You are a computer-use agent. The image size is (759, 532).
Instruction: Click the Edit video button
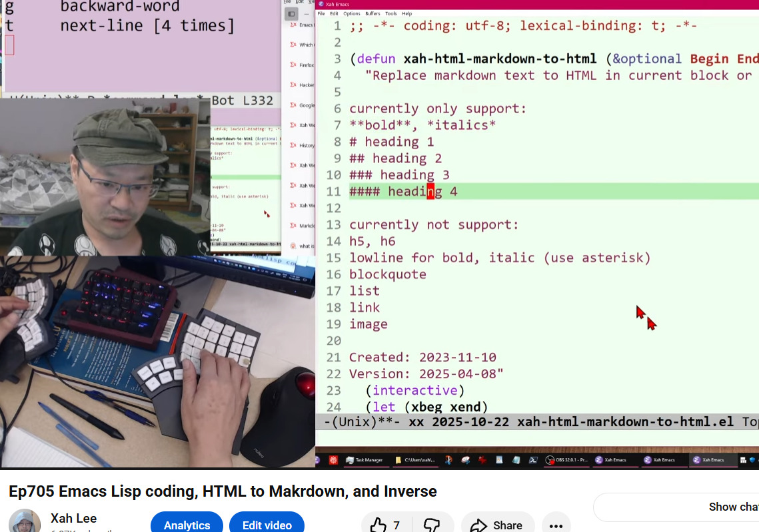(x=267, y=525)
